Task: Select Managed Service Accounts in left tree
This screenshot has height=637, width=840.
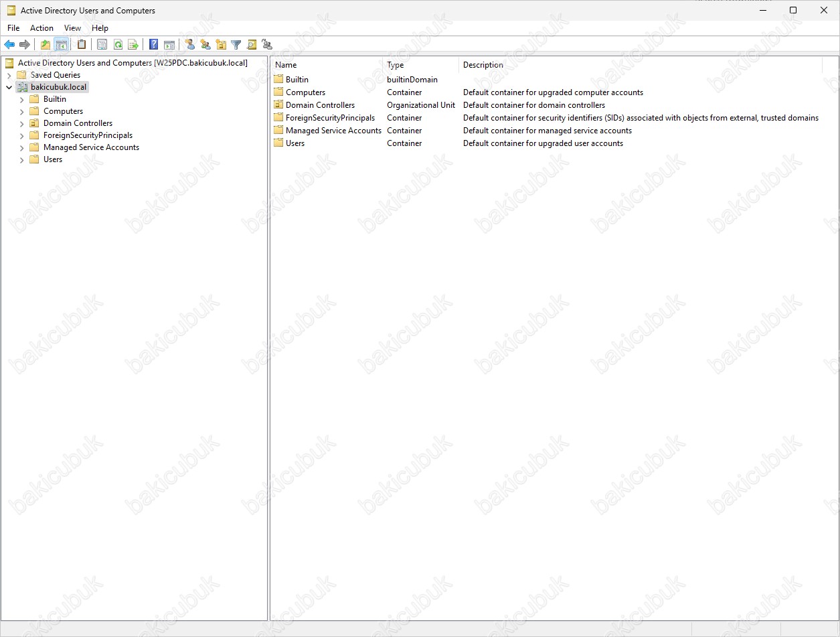Action: pos(91,147)
